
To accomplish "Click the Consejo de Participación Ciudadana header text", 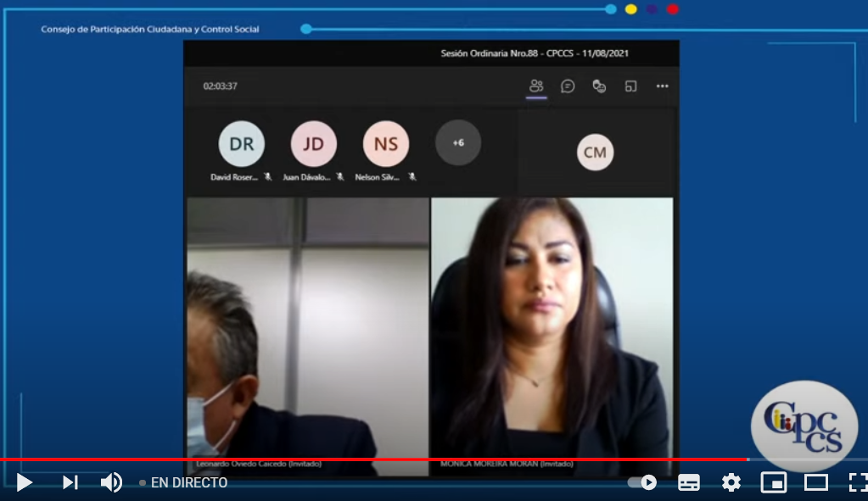I will click(x=150, y=30).
